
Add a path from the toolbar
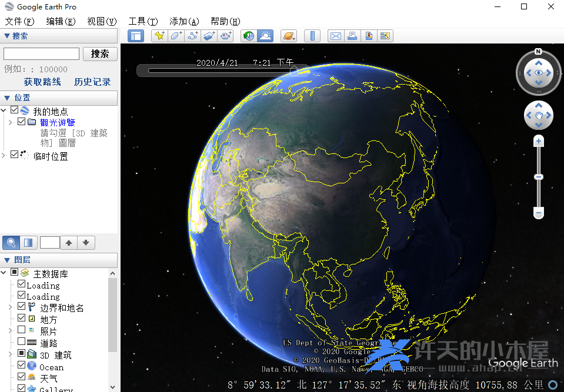tap(192, 36)
